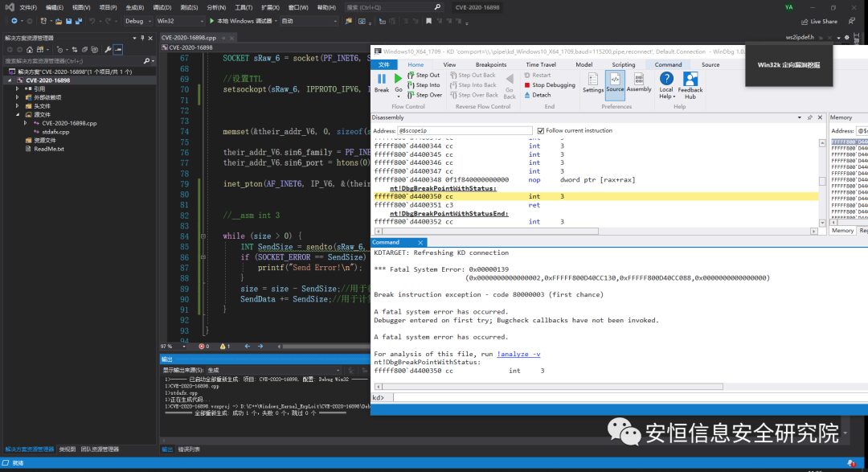Select the CVE-2020-16898.cpp editor tab

coord(189,38)
